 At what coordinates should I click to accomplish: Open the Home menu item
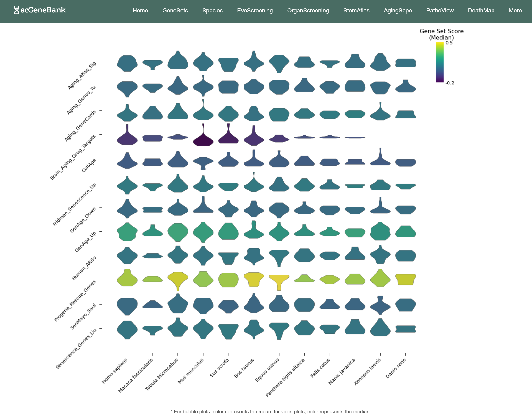[140, 11]
